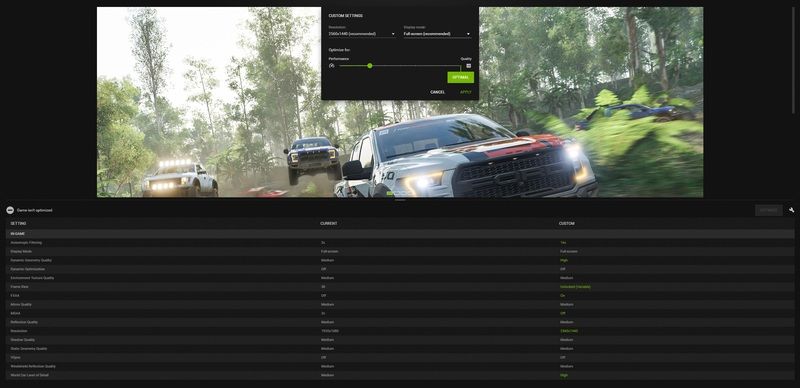The width and height of the screenshot is (800, 388).
Task: Click Cancel in Custom Settings dialog
Action: 437,92
